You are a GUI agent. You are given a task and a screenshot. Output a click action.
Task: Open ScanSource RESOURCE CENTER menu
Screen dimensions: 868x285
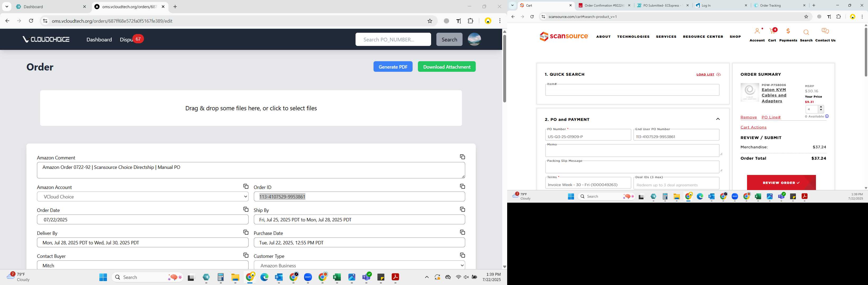[703, 36]
